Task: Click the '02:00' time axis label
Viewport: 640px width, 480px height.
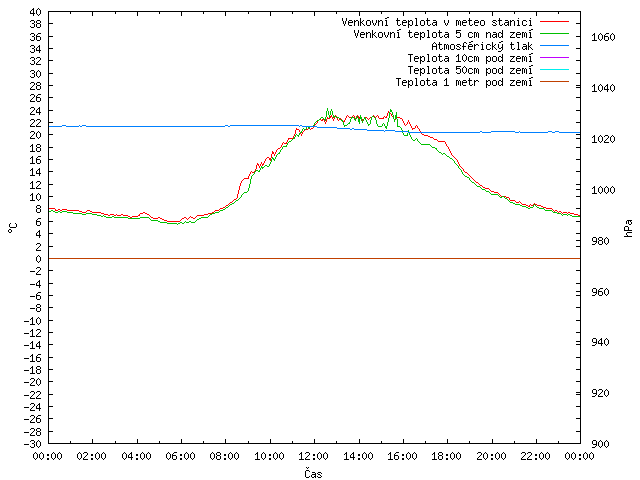Action: coord(91,456)
